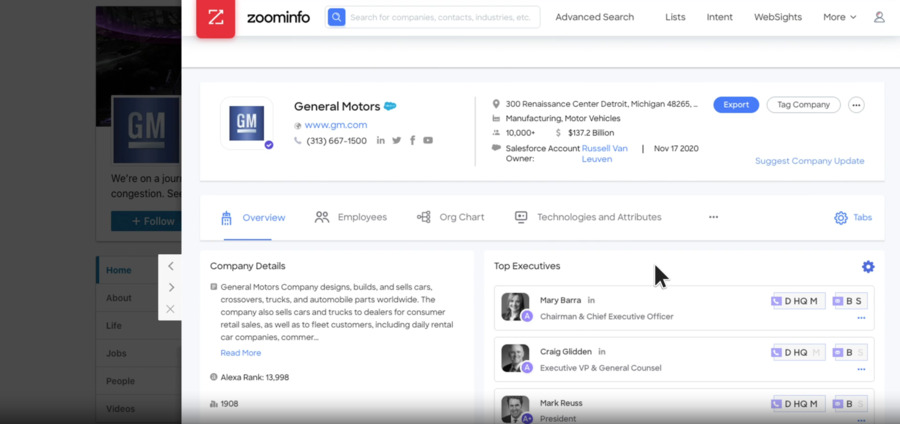Open Top Executives settings gear
Viewport: 900px width, 424px height.
[x=868, y=267]
